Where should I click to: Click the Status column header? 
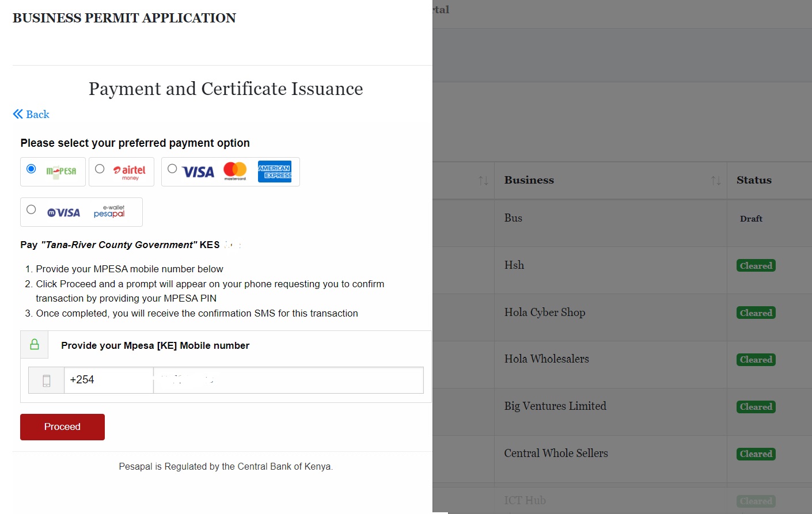pyautogui.click(x=754, y=180)
